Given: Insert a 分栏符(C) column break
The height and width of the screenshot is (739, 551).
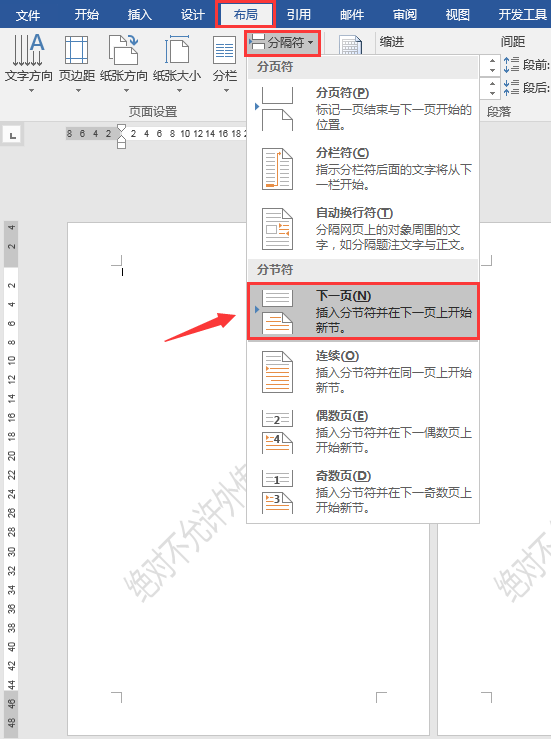Looking at the screenshot, I should [363, 169].
